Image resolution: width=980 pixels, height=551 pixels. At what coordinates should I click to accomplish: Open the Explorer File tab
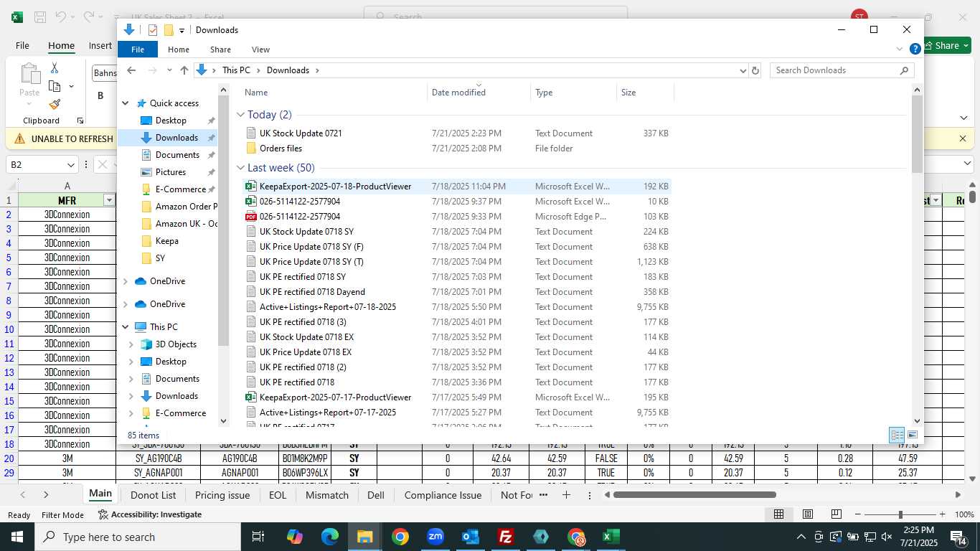coord(138,50)
